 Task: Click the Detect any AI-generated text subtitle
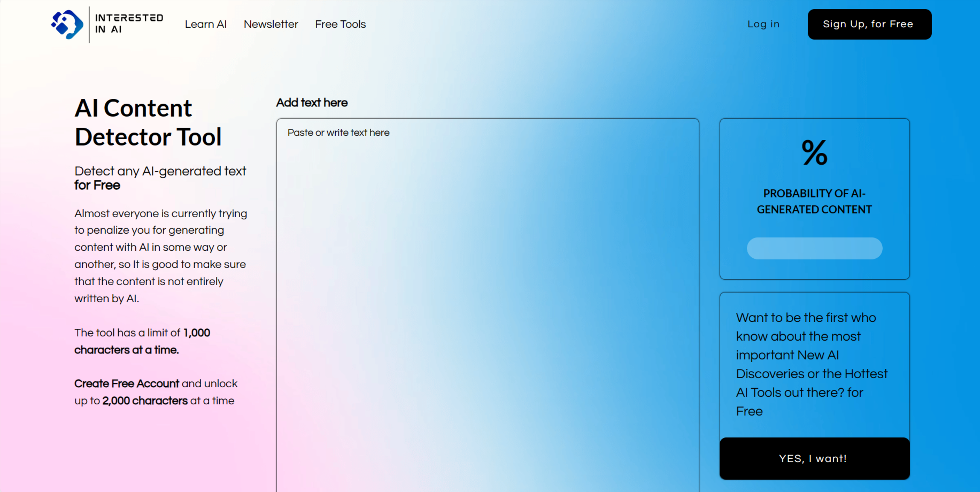[160, 171]
